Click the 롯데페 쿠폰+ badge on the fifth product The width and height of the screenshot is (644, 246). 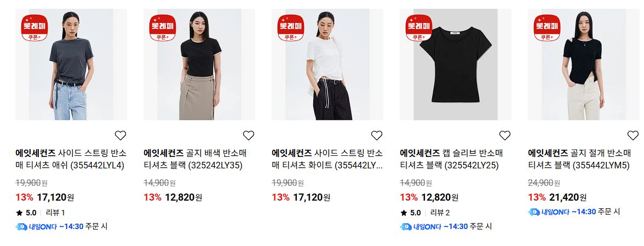tap(547, 28)
